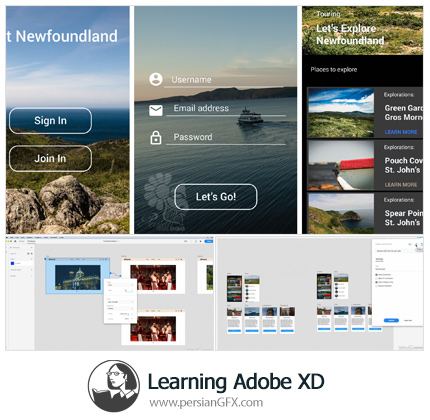Viewport: 430px width, 420px height.
Task: Click the 'Learning Adobe XD' title
Action: click(x=236, y=381)
